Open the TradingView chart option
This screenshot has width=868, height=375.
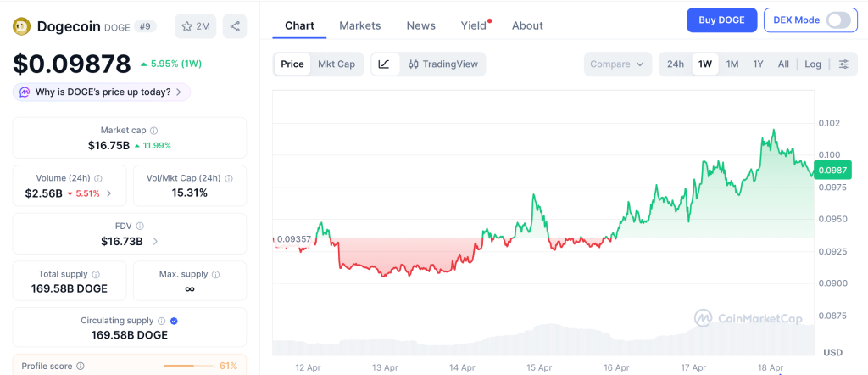(x=442, y=64)
